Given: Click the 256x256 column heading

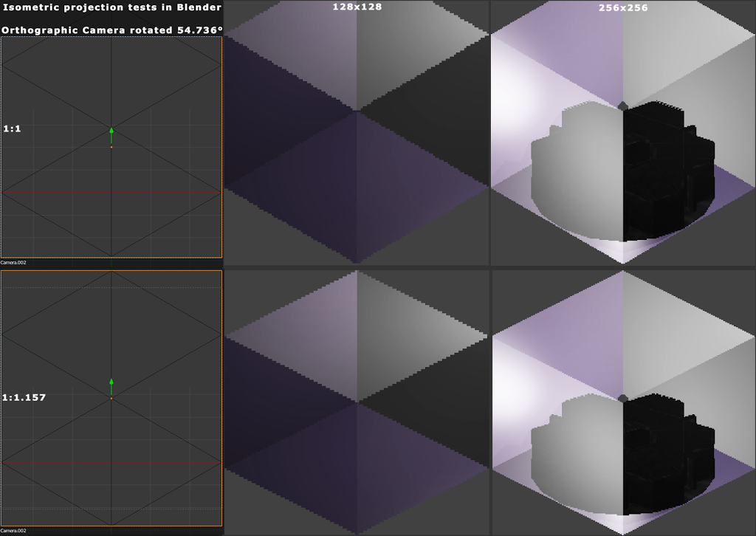Looking at the screenshot, I should click(x=622, y=7).
